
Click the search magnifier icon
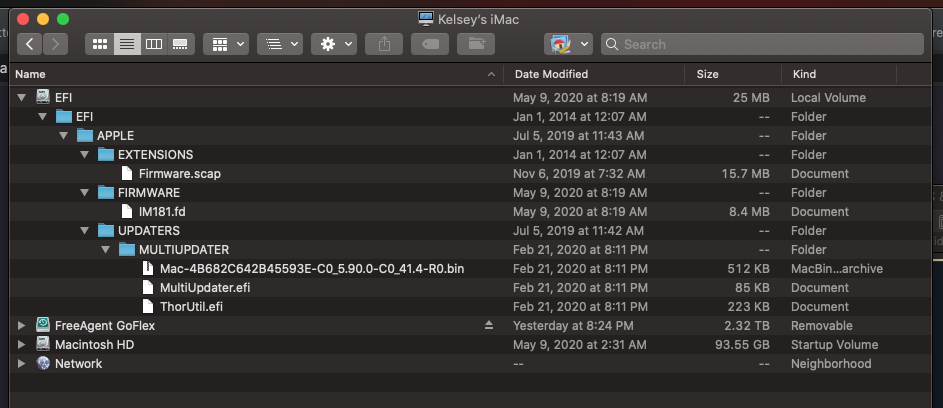point(612,44)
